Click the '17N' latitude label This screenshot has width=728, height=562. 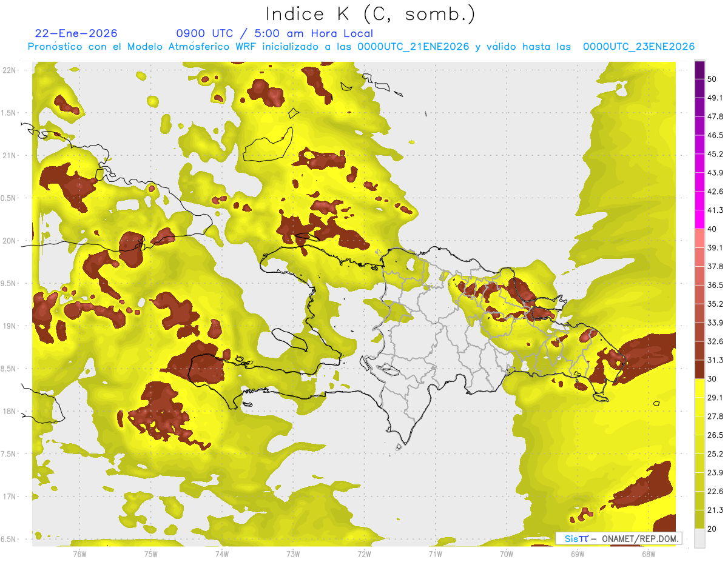[x=9, y=497]
